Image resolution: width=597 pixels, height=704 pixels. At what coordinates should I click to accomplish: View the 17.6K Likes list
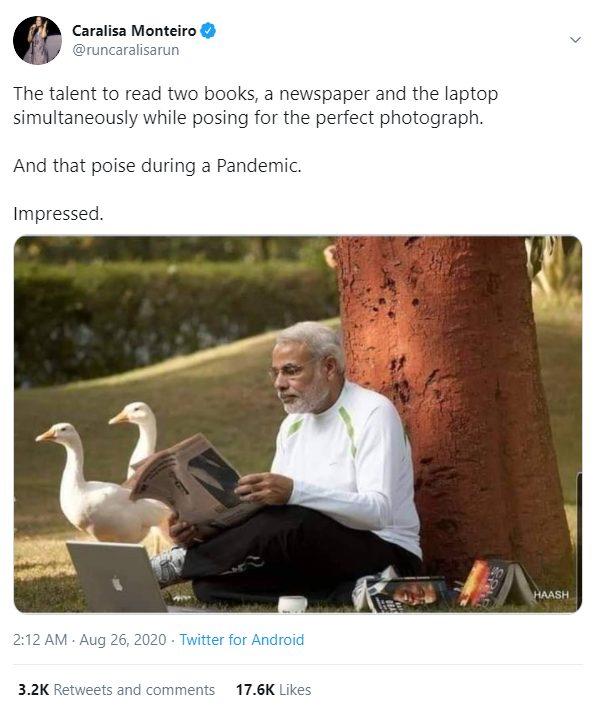273,689
